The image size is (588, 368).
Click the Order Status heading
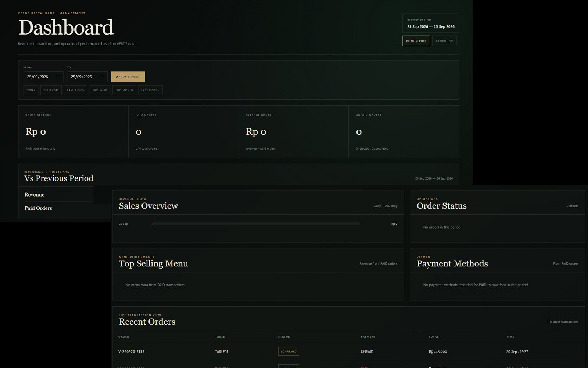442,206
